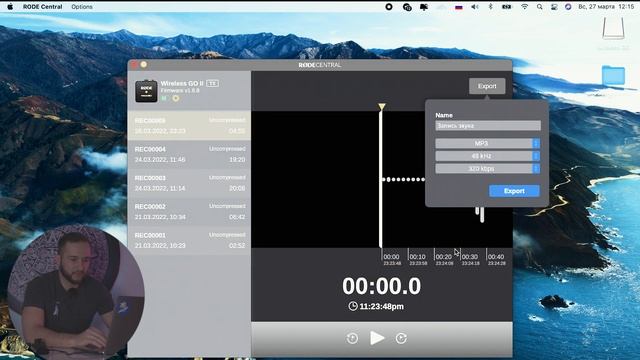This screenshot has height=360, width=640.
Task: Click the 00:30 timeline marker
Action: (x=469, y=257)
